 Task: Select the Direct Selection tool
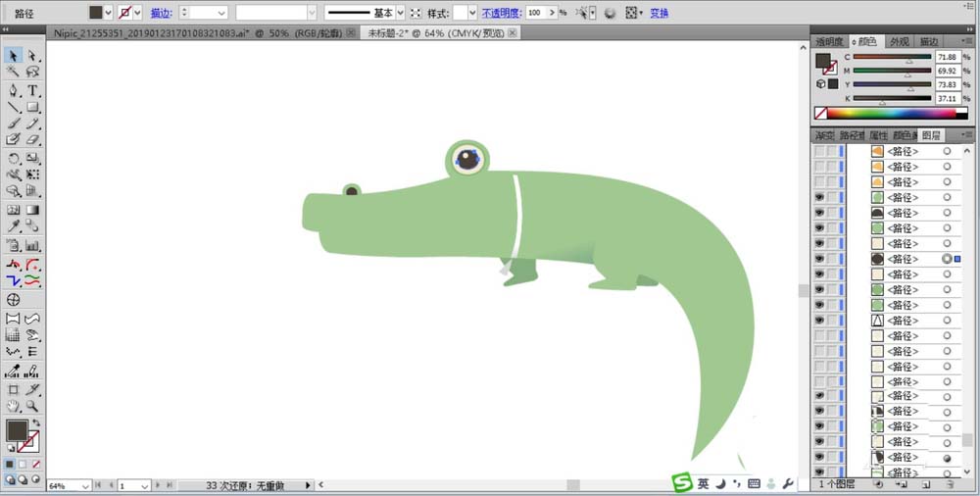32,56
